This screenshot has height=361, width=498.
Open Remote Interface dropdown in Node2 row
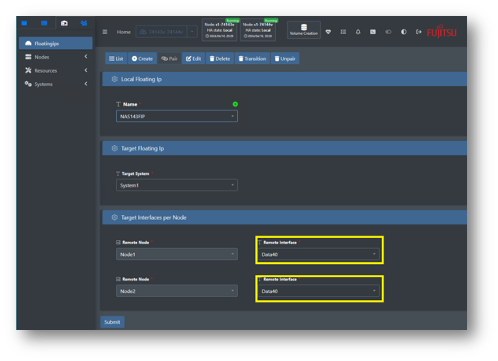(319, 291)
